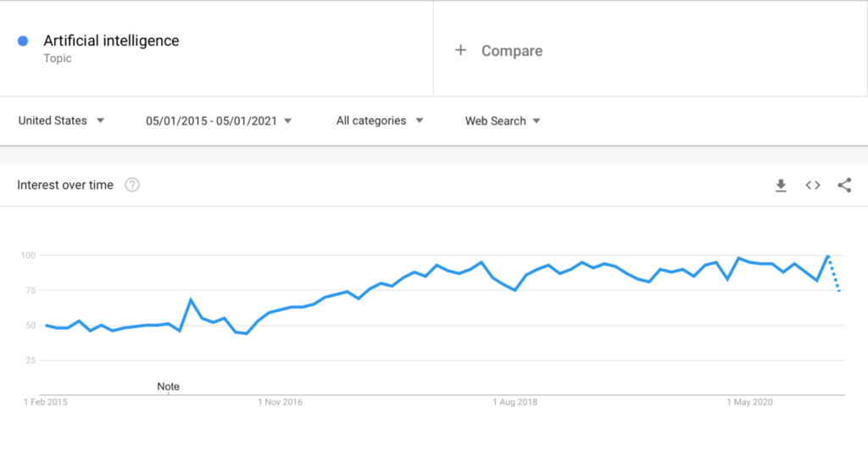This screenshot has height=459, width=868.
Task: Expand the date range dropdown
Action: 219,120
